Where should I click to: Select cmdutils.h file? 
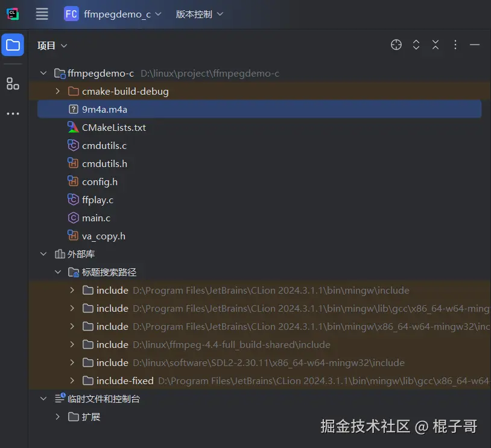tap(104, 164)
